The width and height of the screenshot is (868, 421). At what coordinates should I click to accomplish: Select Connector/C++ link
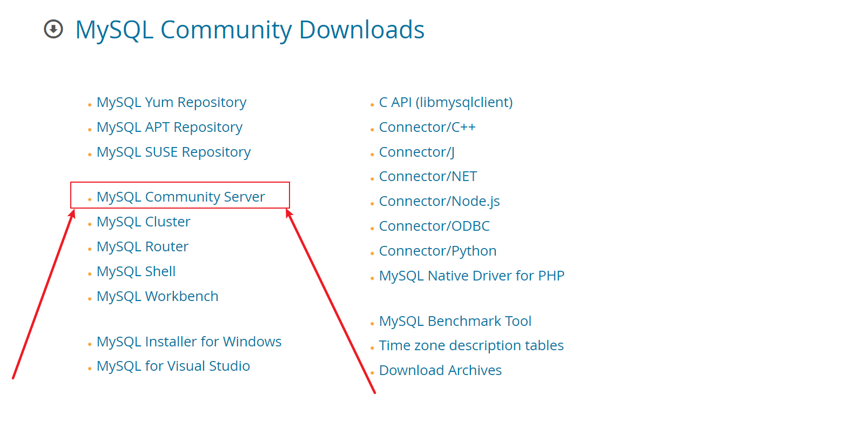coord(427,127)
